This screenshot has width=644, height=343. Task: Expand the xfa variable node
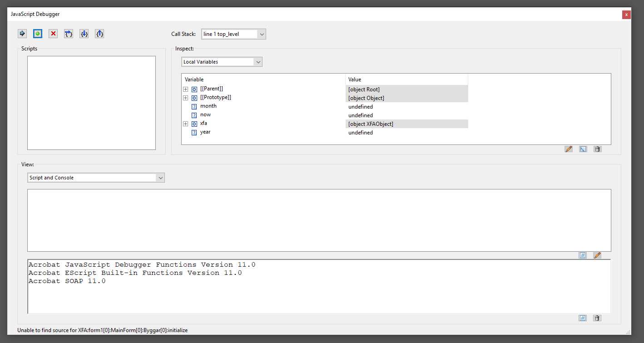185,124
